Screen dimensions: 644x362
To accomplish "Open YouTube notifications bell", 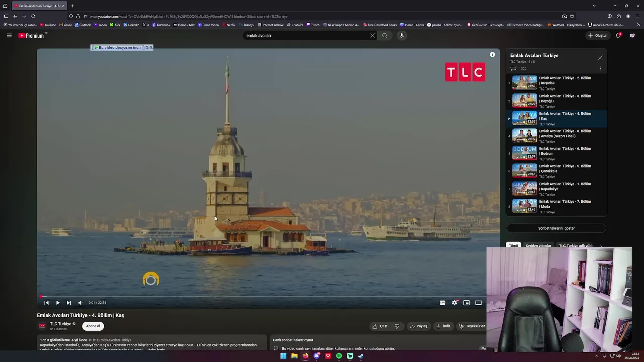I will coord(618,35).
